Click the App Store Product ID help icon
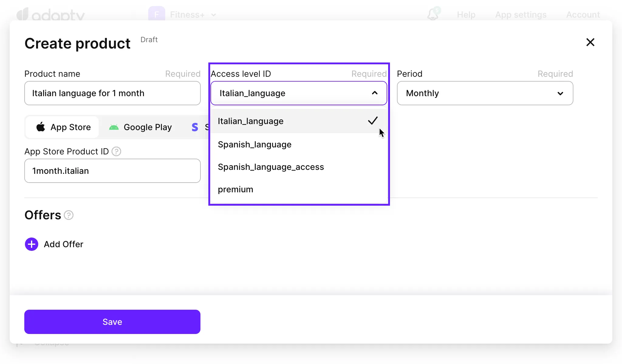The height and width of the screenshot is (364, 622). coord(116,151)
